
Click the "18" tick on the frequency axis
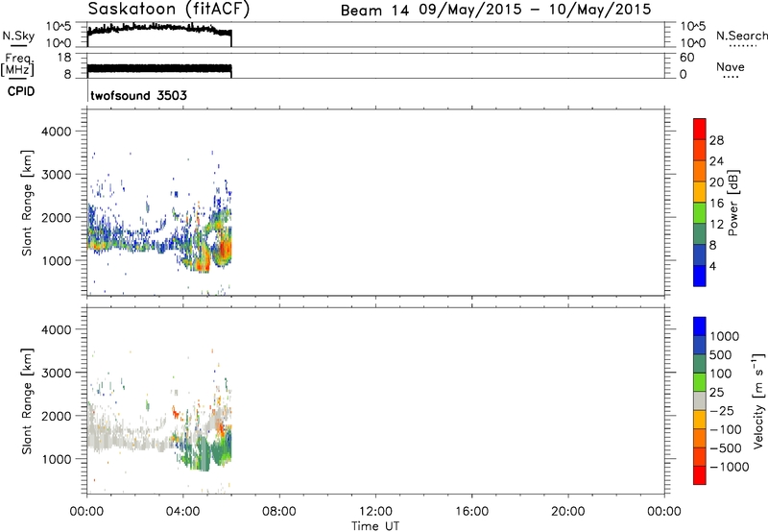(64, 58)
